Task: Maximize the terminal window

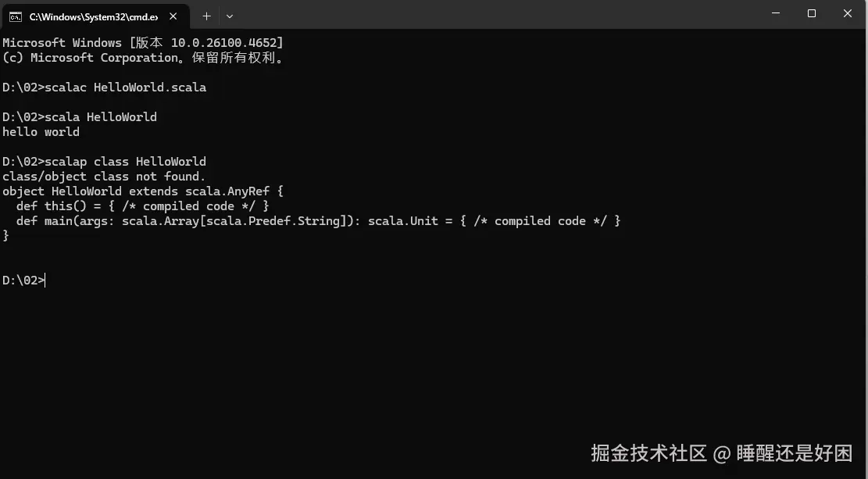Action: 811,13
